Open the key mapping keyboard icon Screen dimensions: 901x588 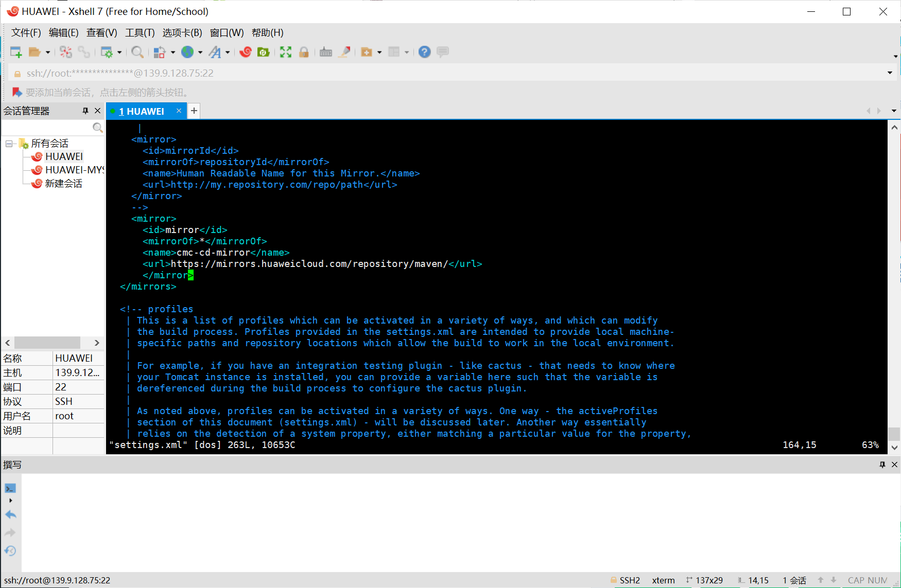[x=326, y=52]
